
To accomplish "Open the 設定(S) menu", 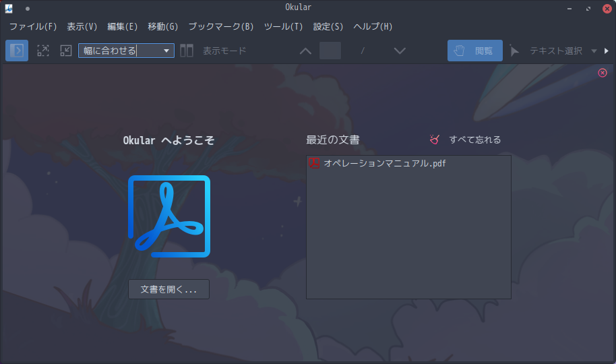I will pos(328,26).
